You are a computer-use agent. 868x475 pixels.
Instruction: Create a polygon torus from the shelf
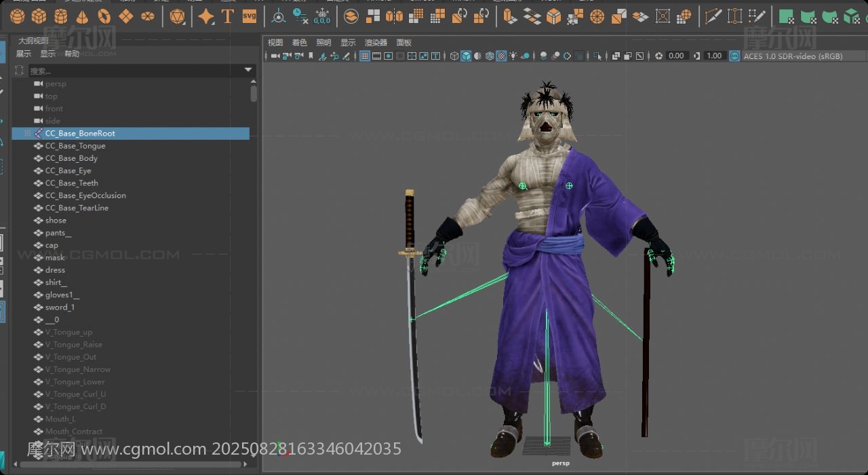(104, 16)
